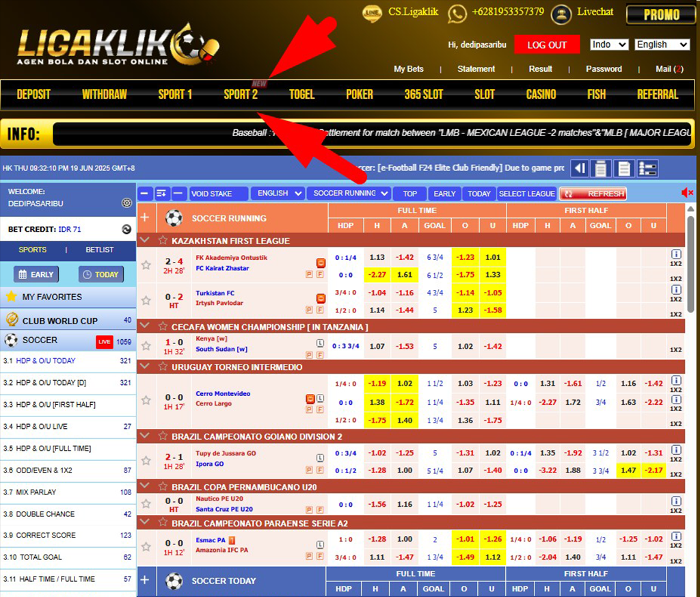Click the trophy icon beside Club World Cup

click(12, 320)
